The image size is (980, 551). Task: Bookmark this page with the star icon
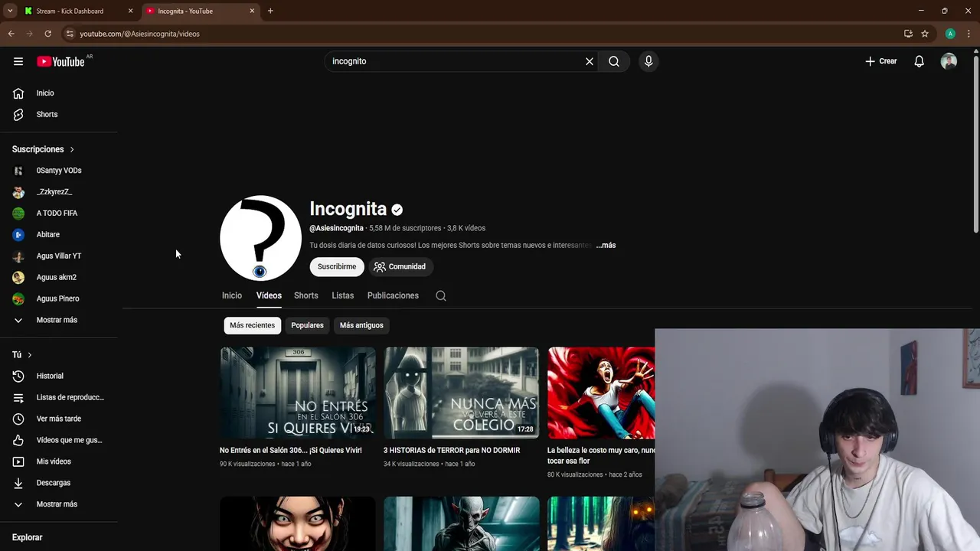tap(925, 34)
